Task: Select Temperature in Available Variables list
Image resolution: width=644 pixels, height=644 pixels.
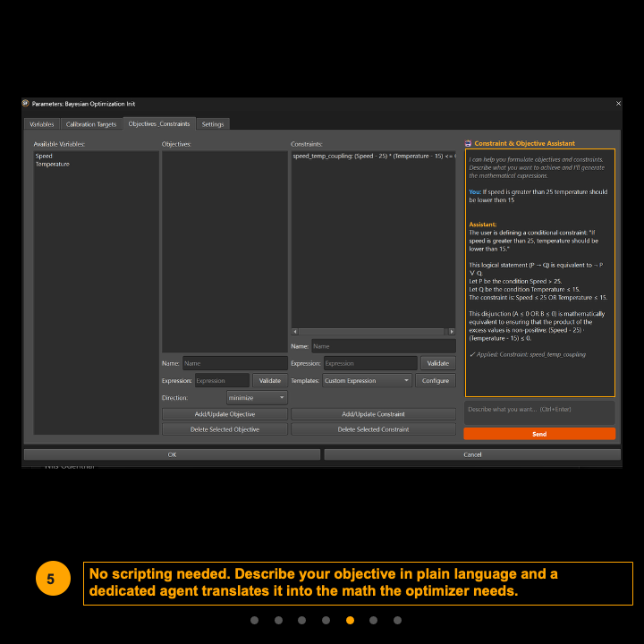Action: (52, 165)
